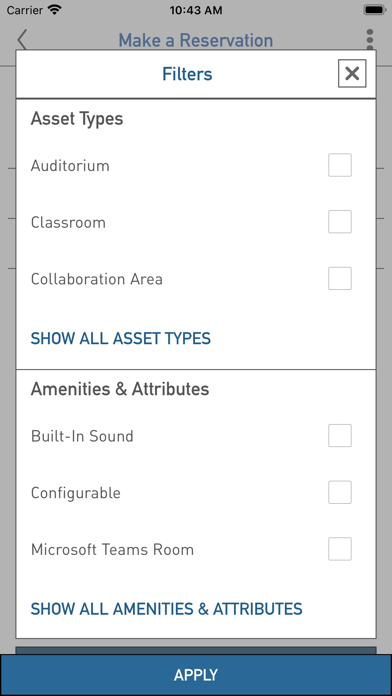The width and height of the screenshot is (392, 696).
Task: Select the Built-In Sound checkbox
Action: 340,435
